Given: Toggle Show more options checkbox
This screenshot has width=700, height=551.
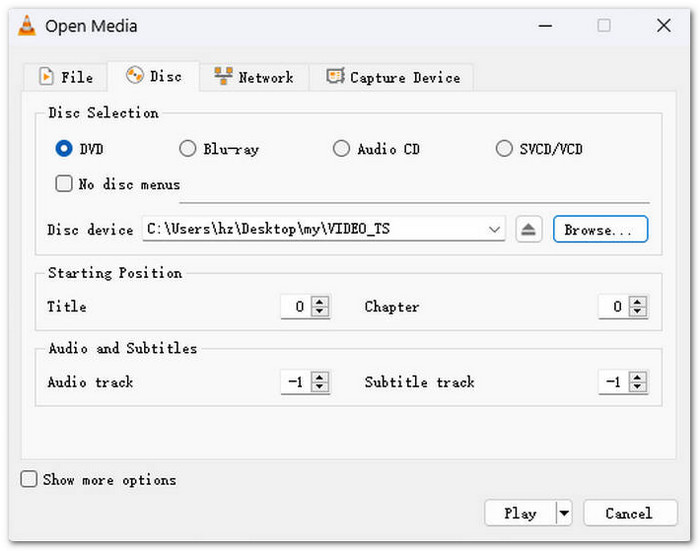Looking at the screenshot, I should (30, 480).
